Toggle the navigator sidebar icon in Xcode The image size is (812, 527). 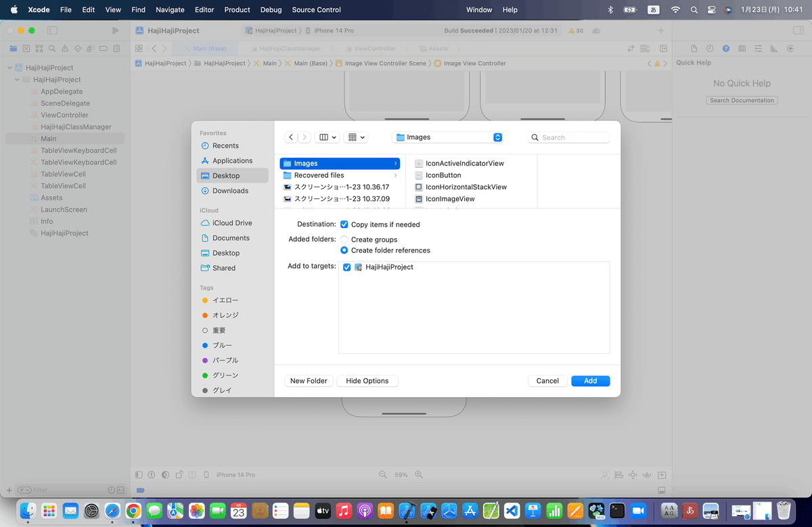coord(52,30)
